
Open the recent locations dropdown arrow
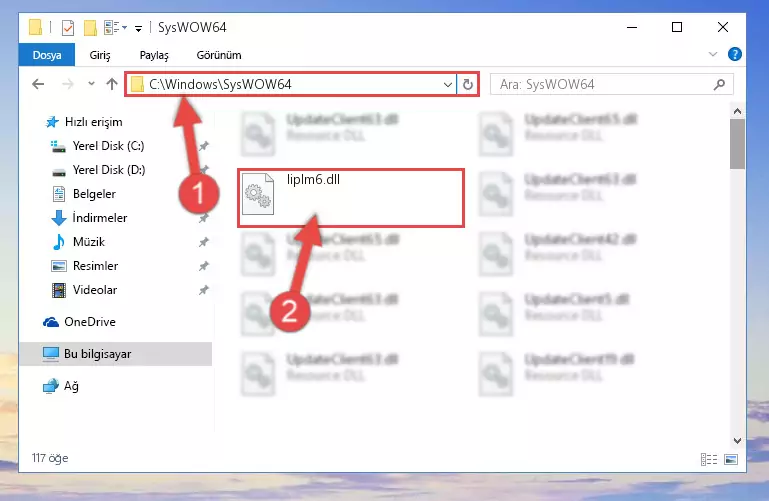coord(91,84)
